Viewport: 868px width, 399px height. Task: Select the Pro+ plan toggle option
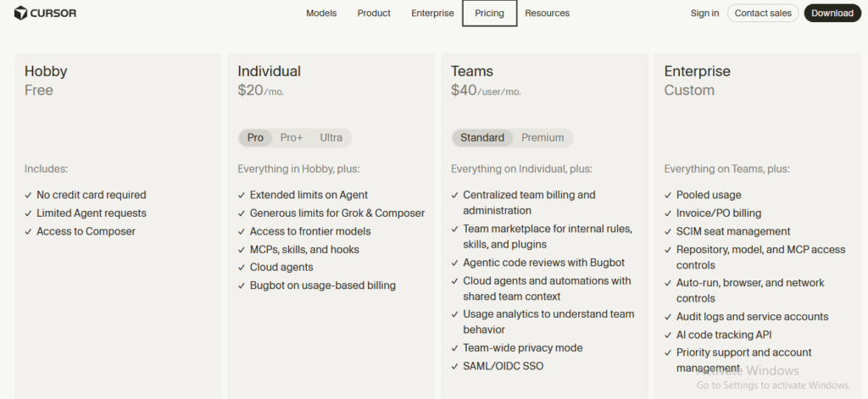[x=292, y=138]
